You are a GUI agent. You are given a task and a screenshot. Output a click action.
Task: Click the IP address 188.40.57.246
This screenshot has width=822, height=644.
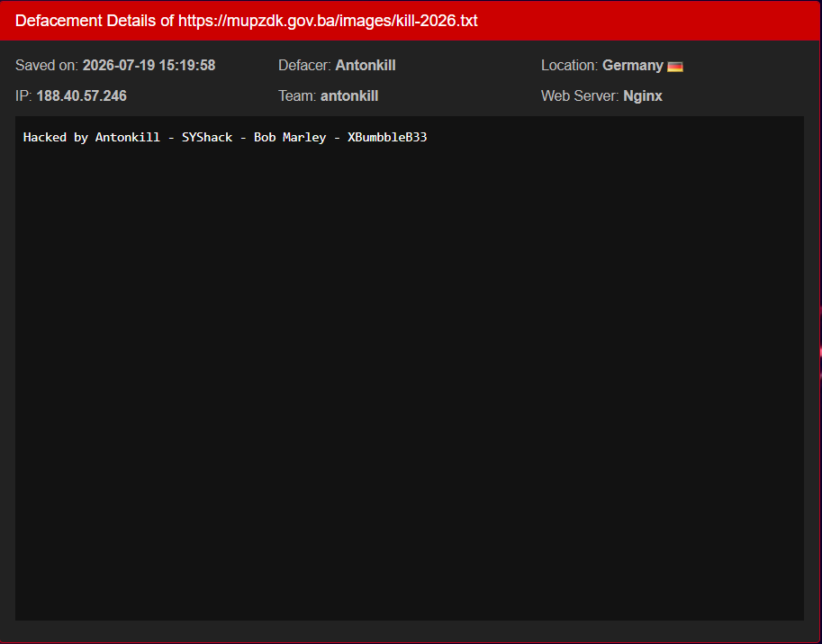pos(82,96)
